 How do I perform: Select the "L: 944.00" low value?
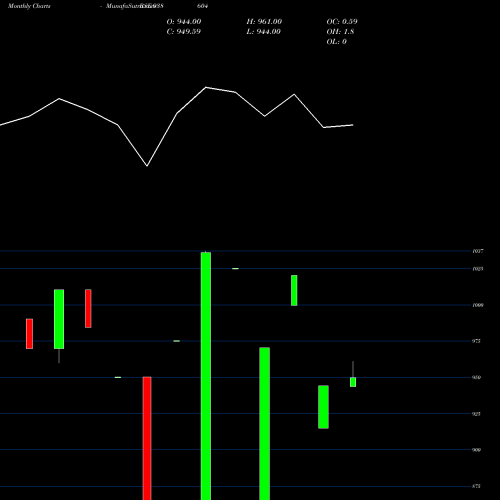(x=263, y=31)
